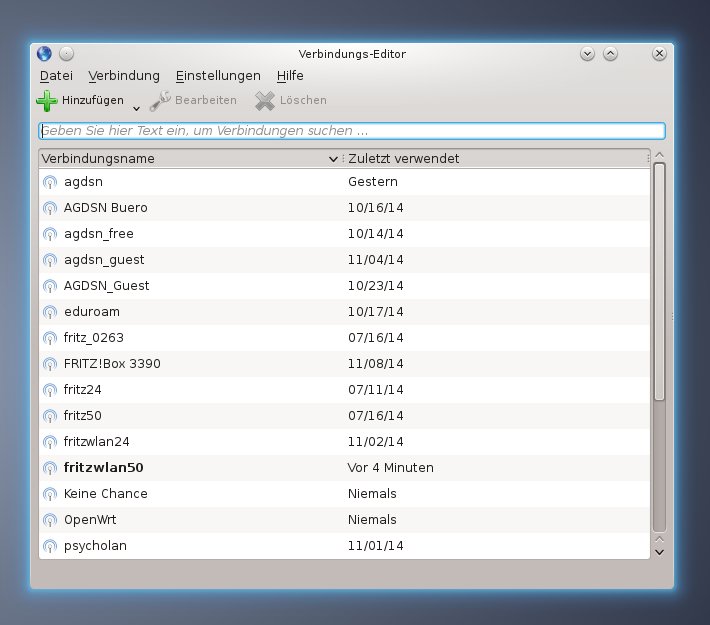Screen dimensions: 710x625
Task: Open the Hinzufügen dropdown arrow
Action: point(136,107)
